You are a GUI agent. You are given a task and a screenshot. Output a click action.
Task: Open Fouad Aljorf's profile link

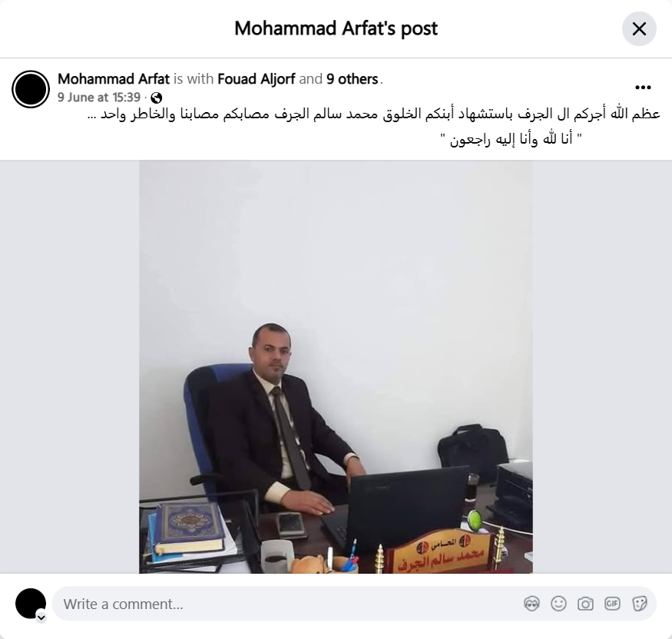tap(257, 79)
